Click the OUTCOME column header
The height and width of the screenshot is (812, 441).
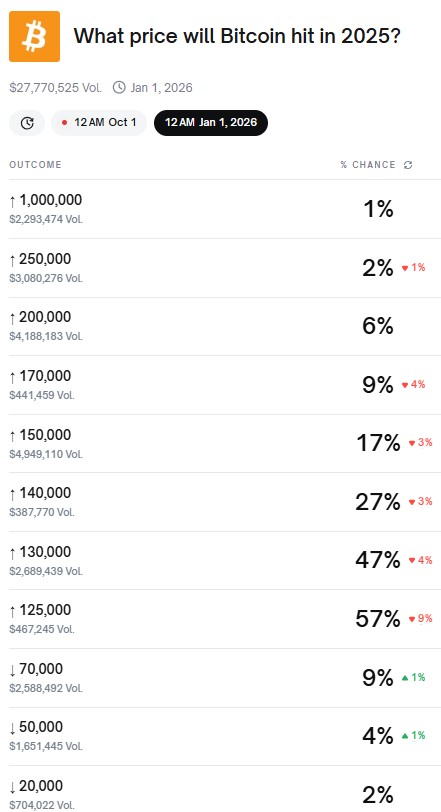35,165
